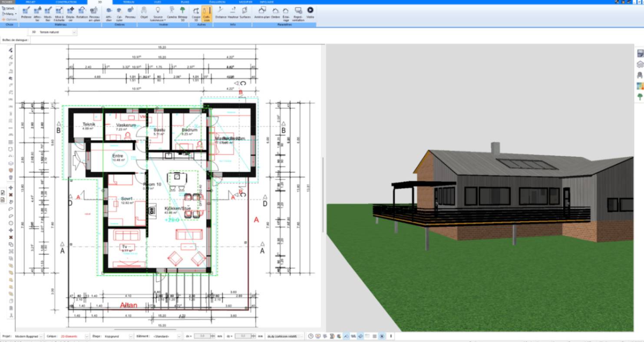Open the Coupe 3D tool
The image size is (644, 342).
tap(196, 13)
